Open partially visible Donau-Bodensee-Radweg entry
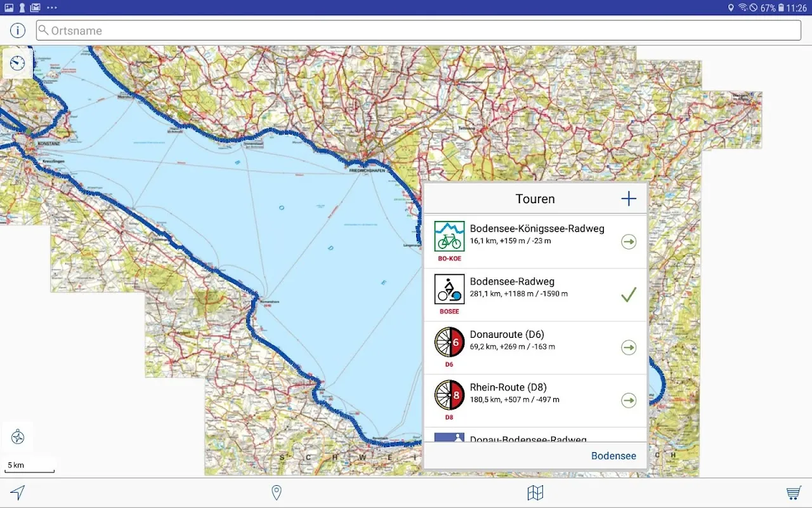The width and height of the screenshot is (812, 508). tap(528, 438)
